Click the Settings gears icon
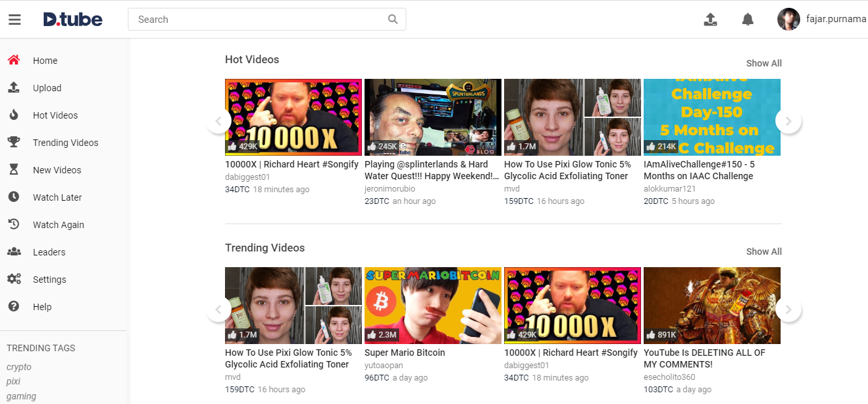868x404 pixels. point(14,279)
